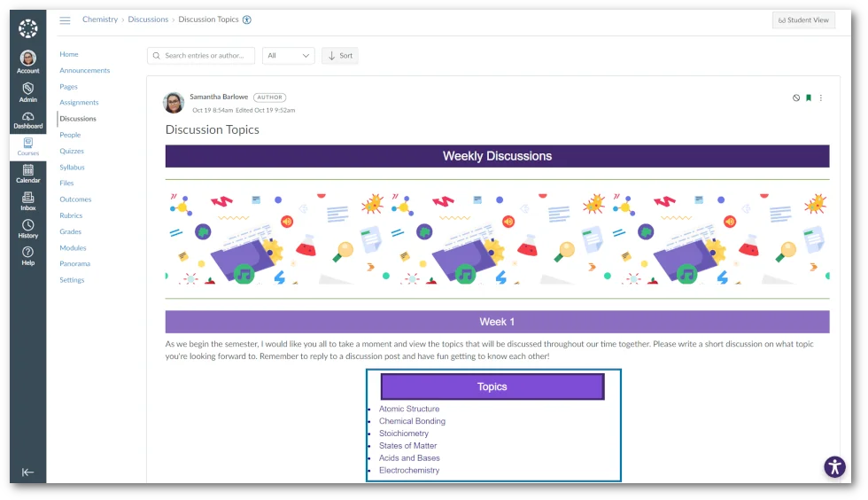
Task: Open the Inbox
Action: click(x=27, y=201)
